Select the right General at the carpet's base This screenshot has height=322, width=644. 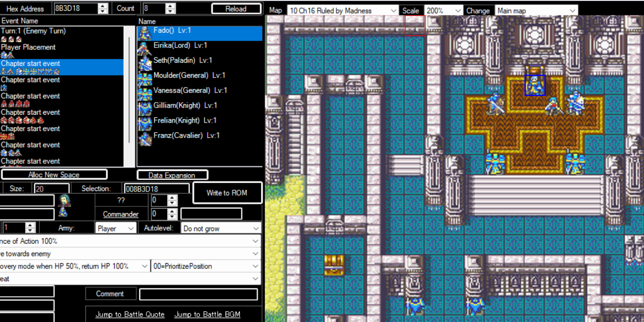click(x=575, y=164)
